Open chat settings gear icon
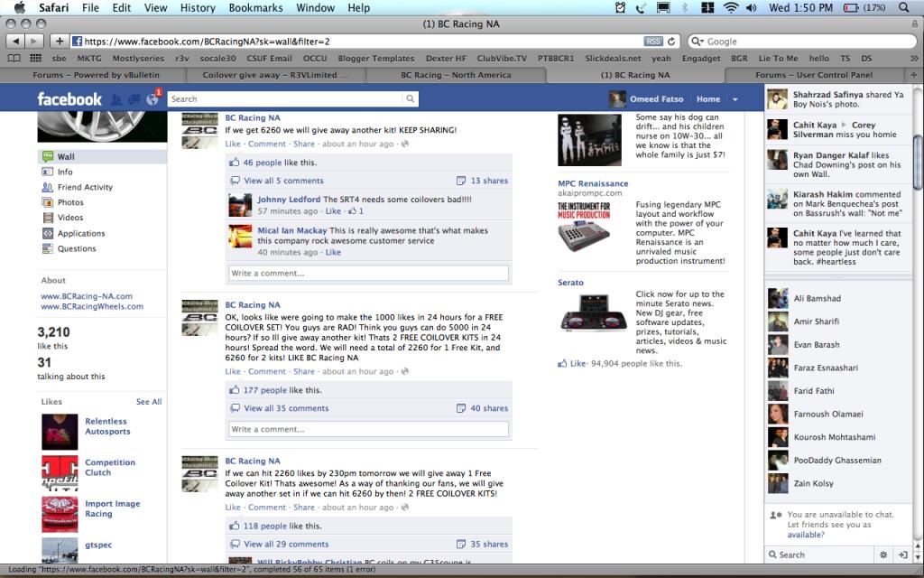The height and width of the screenshot is (578, 924). click(882, 555)
